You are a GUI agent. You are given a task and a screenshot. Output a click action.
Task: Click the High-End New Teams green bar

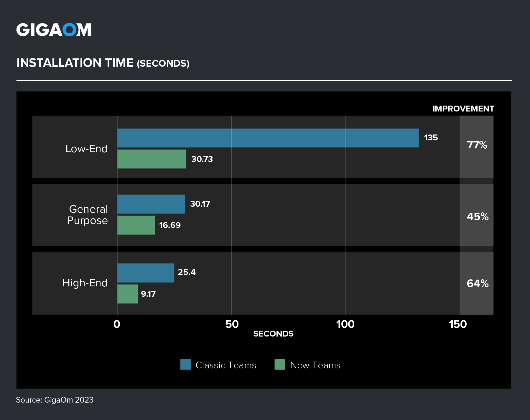[128, 294]
